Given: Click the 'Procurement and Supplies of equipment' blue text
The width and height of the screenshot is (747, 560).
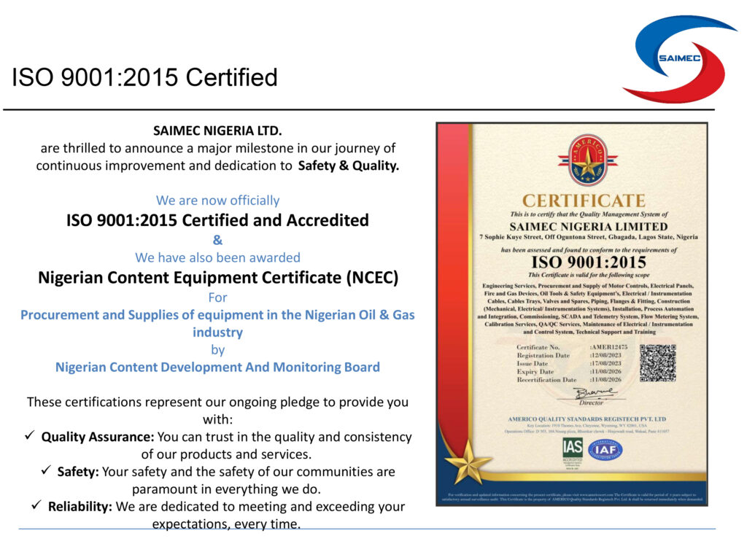Looking at the screenshot, I should click(217, 315).
